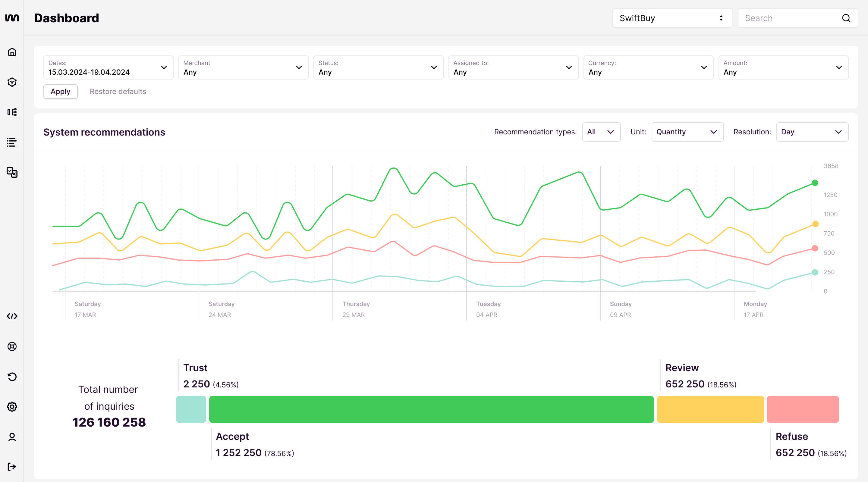Viewport: 868px width, 482px height.
Task: Open the SwiftBuy account selector
Action: (672, 18)
